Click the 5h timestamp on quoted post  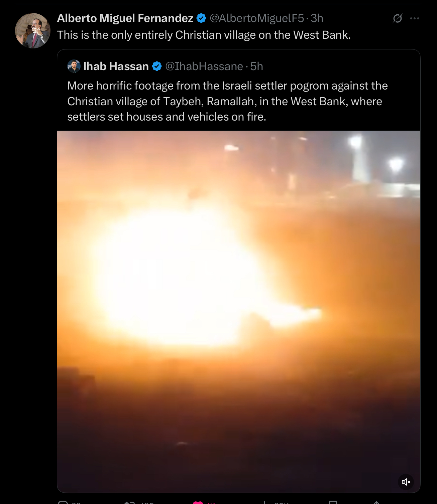257,66
